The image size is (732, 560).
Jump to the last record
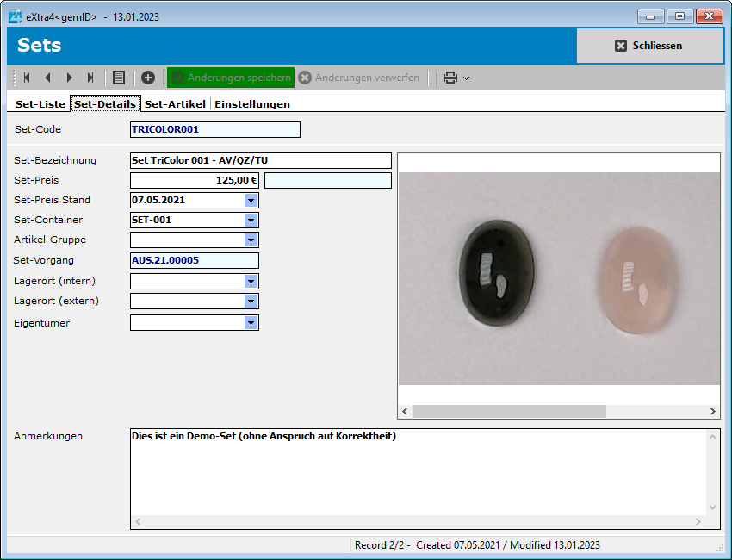click(x=90, y=78)
